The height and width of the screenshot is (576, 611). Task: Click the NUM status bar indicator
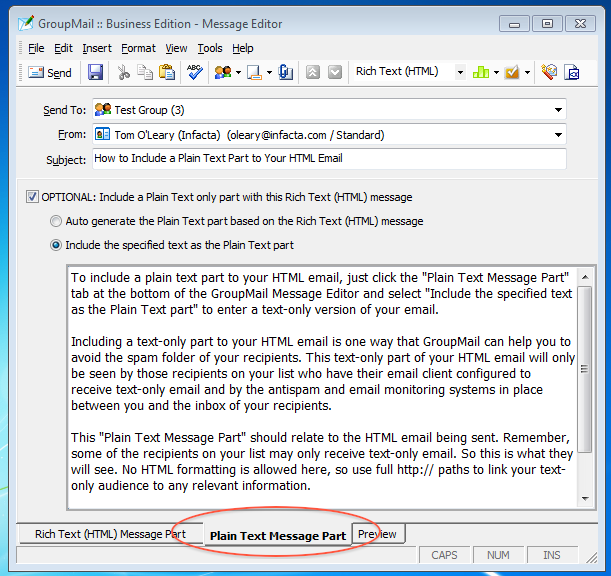[498, 555]
